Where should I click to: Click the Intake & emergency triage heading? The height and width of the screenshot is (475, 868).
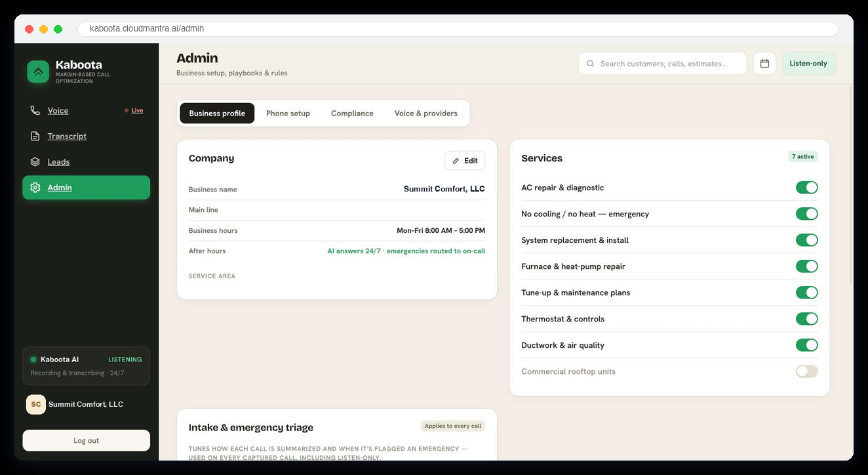251,427
